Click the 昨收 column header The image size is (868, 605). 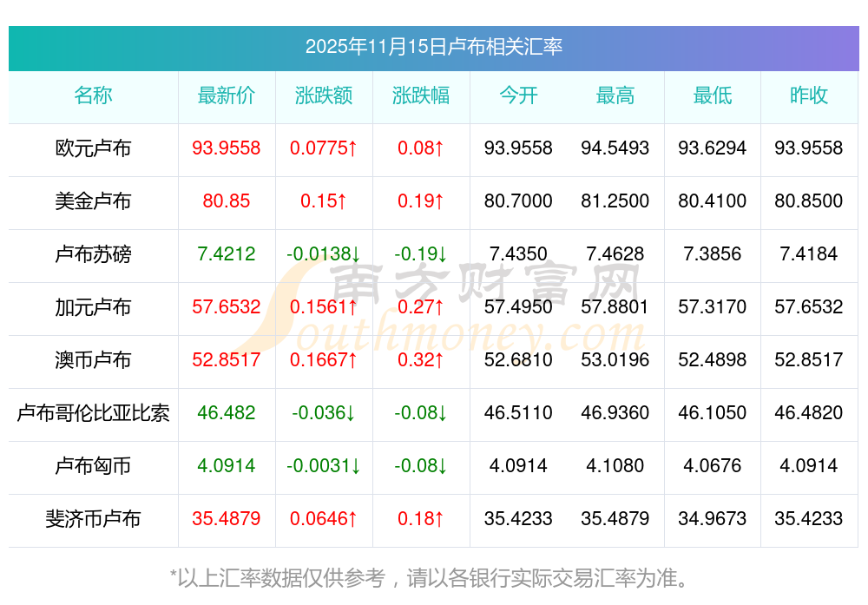click(809, 95)
